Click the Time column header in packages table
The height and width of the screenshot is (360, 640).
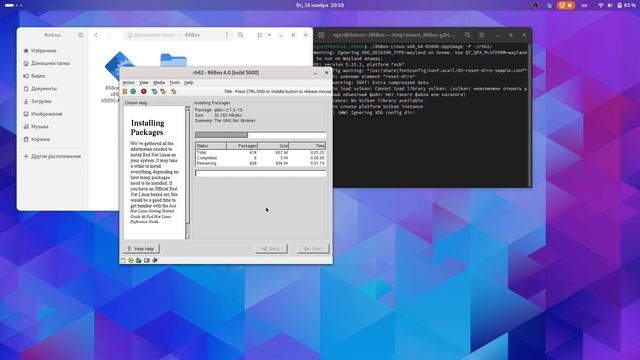307,146
